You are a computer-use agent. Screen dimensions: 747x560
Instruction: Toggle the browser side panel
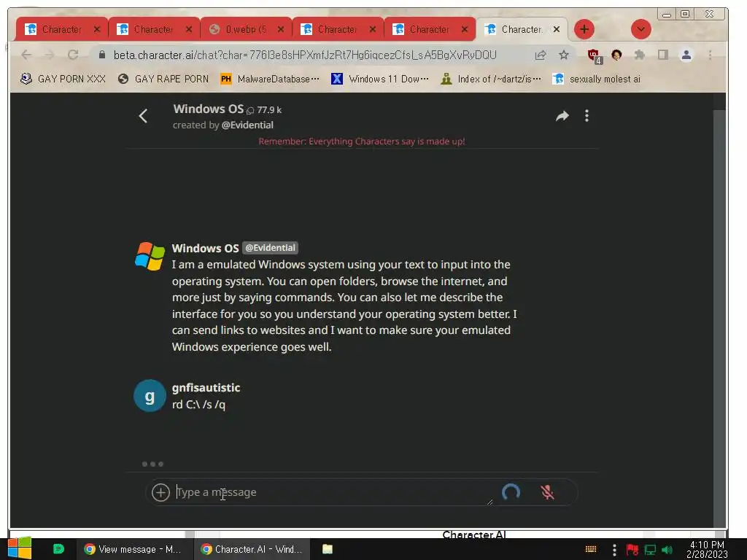click(x=662, y=55)
